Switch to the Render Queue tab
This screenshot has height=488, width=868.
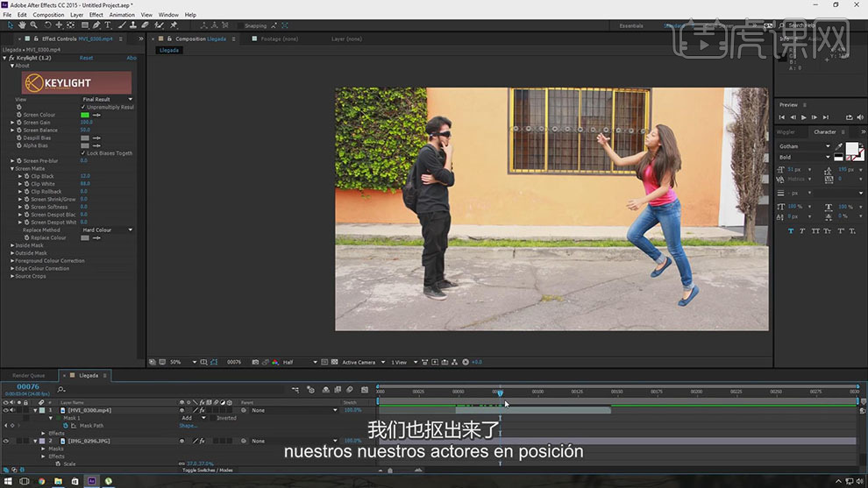[28, 375]
